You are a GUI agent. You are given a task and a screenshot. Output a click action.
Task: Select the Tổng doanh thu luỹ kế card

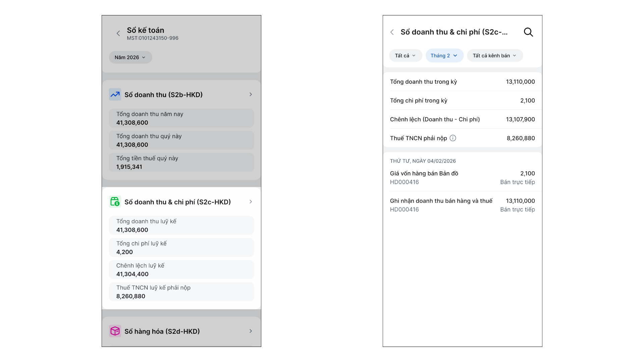point(181,226)
